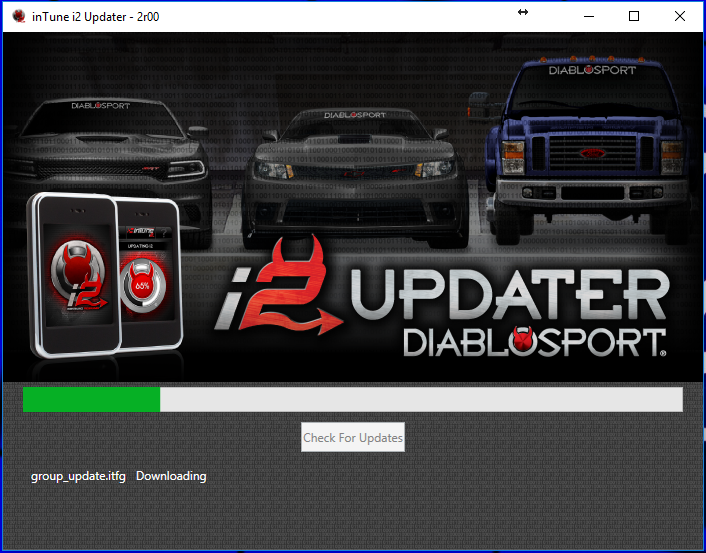Viewport: 706px width, 553px height.
Task: Click the green download progress bar
Action: (353, 399)
